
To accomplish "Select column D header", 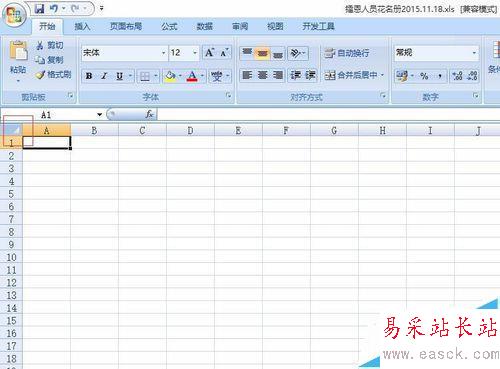I will (190, 130).
